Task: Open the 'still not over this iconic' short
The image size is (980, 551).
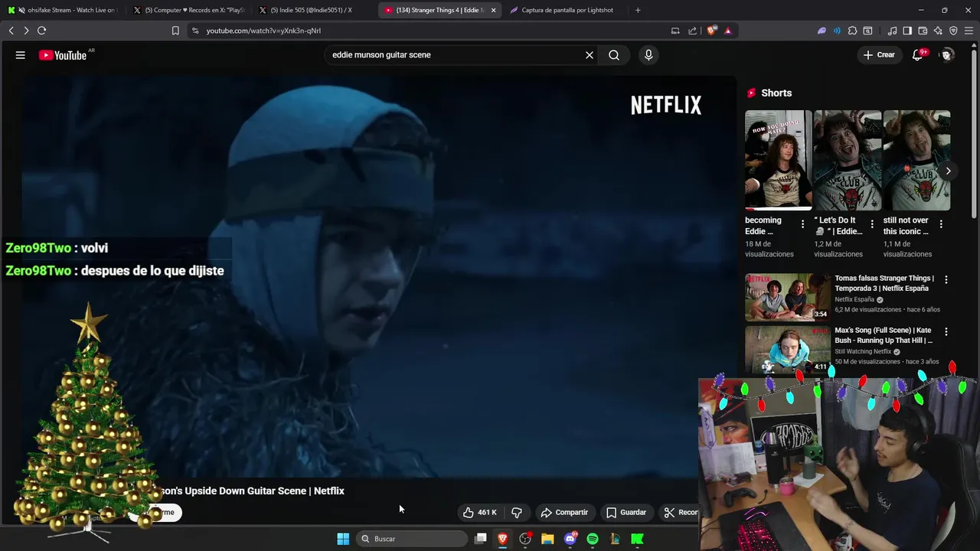Action: click(916, 160)
